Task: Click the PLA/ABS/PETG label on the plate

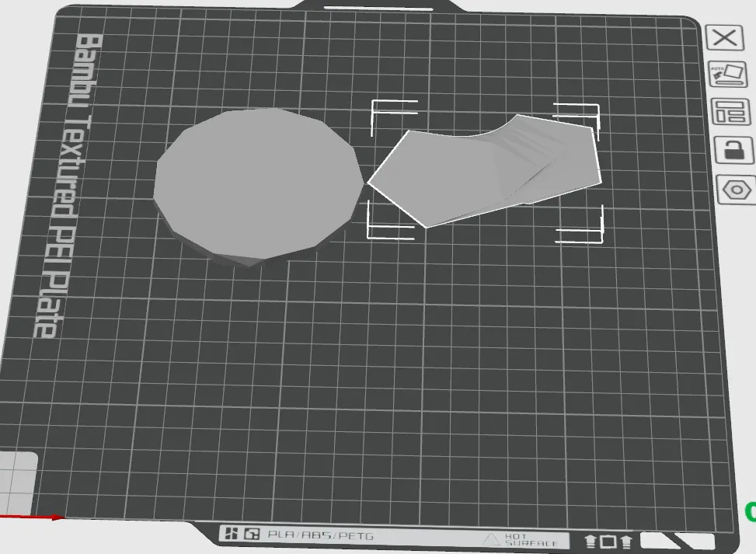Action: point(320,535)
